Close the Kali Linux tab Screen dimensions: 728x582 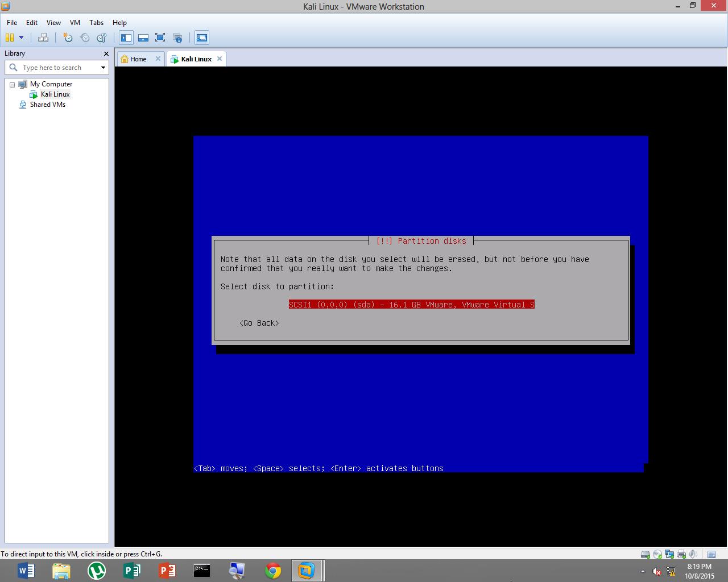(220, 59)
